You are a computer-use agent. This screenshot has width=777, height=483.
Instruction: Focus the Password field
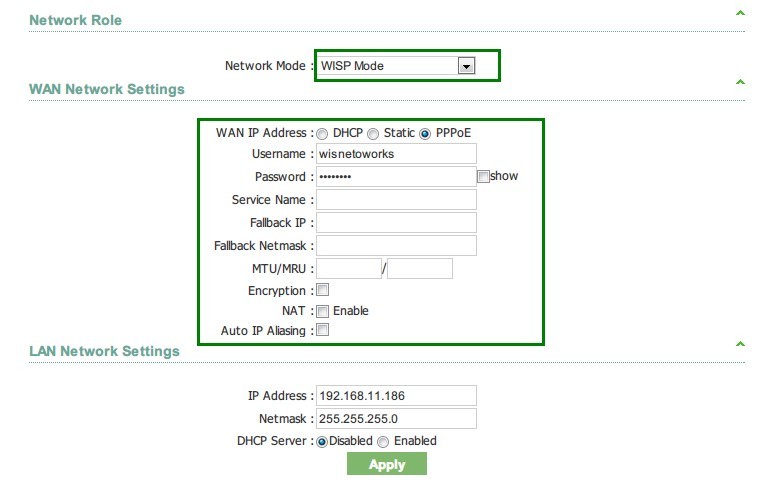point(396,177)
